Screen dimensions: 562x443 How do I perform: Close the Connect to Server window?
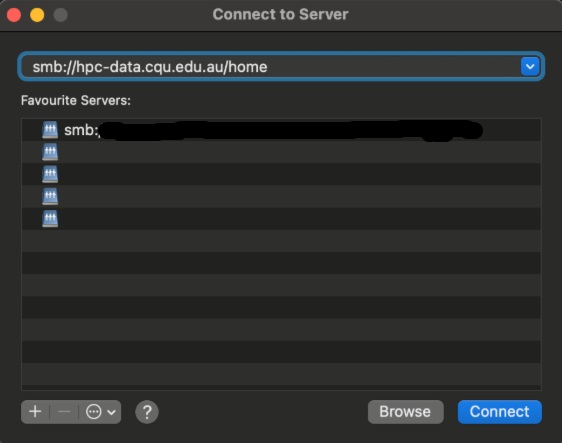14,15
